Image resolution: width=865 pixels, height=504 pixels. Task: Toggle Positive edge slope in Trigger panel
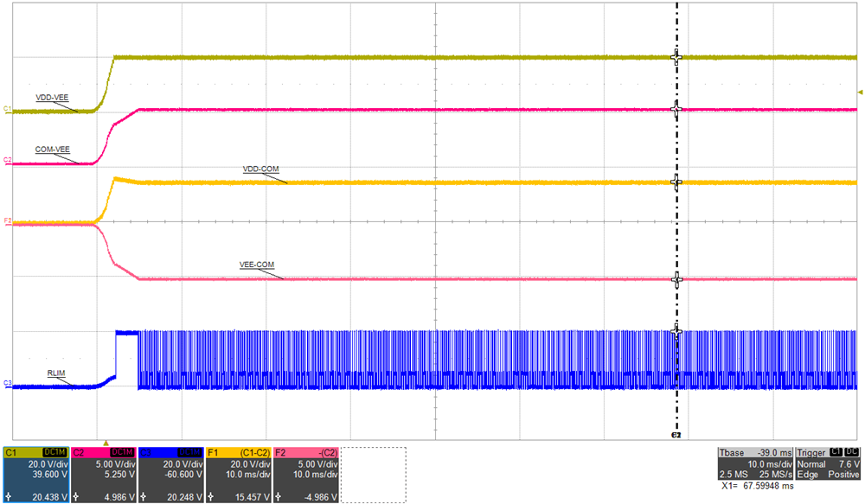point(844,474)
